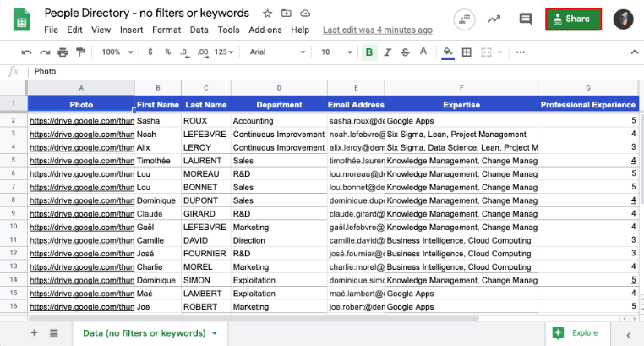Open the Help menu

click(300, 30)
